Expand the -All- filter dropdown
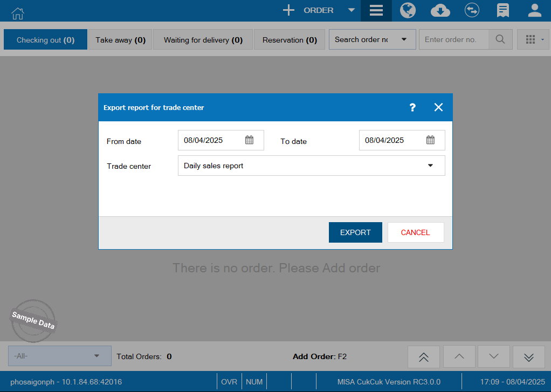551x392 pixels. coord(97,356)
